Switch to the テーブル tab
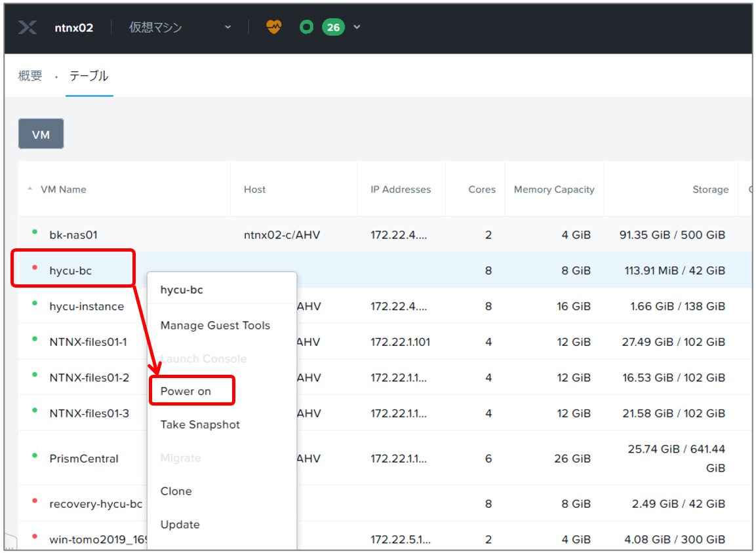This screenshot has height=553, width=756. pos(89,76)
